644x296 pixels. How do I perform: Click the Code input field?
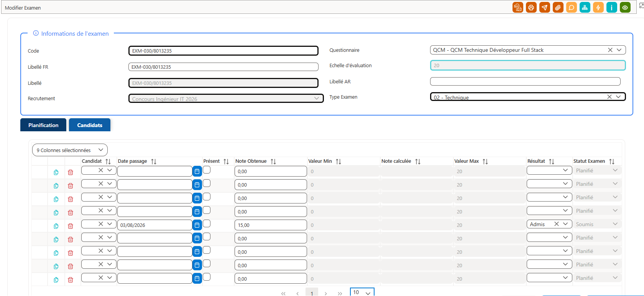[223, 51]
